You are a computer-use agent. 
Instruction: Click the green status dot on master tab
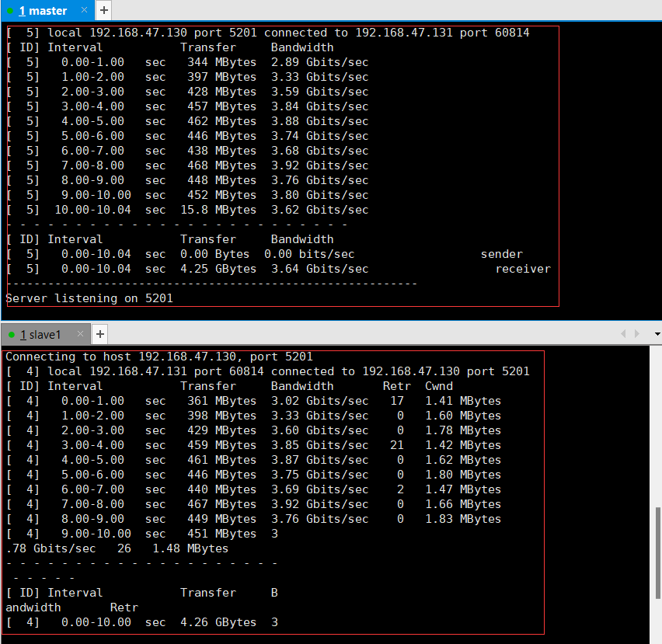10,11
